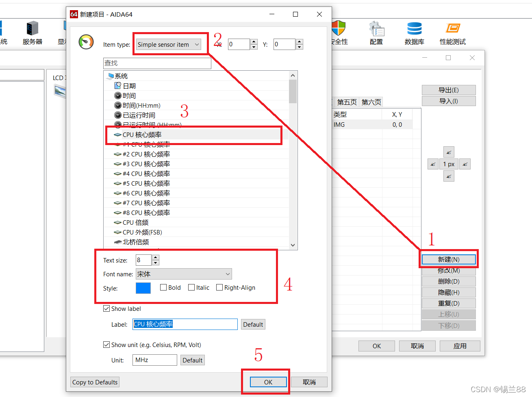The image size is (532, 397).
Task: Click 应用 in the LCD settings window
Action: (x=460, y=346)
